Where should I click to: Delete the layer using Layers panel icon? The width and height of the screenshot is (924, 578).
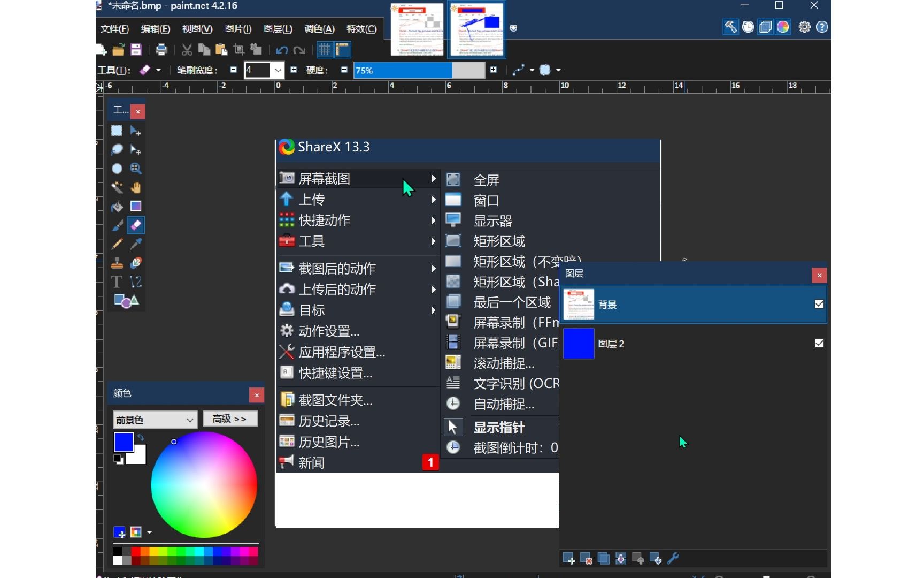(x=586, y=559)
